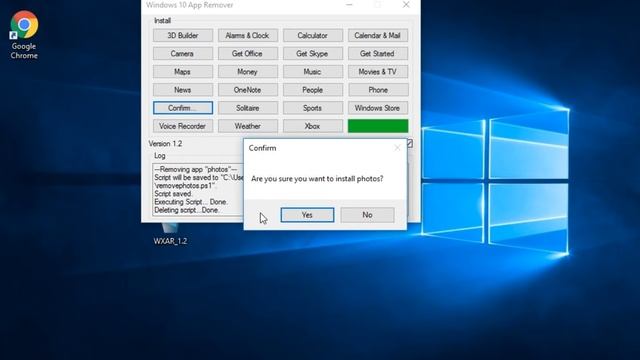Click Yes in the Confirm dialog
Image resolution: width=640 pixels, height=360 pixels.
click(x=307, y=215)
